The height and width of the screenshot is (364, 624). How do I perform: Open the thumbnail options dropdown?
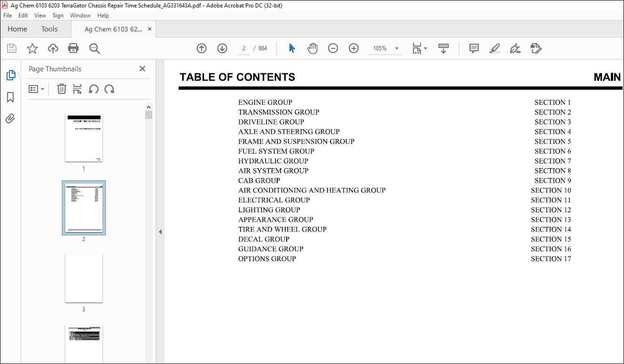(37, 89)
